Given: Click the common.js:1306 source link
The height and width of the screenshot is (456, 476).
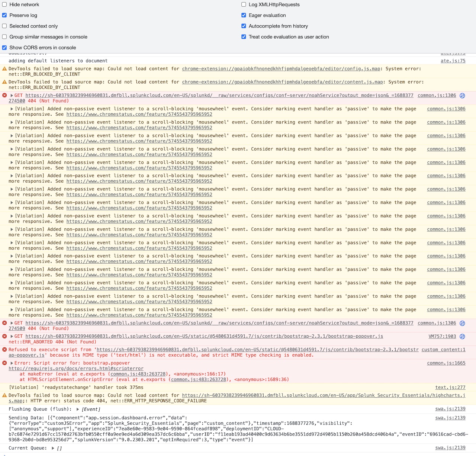Looking at the screenshot, I should [x=446, y=109].
